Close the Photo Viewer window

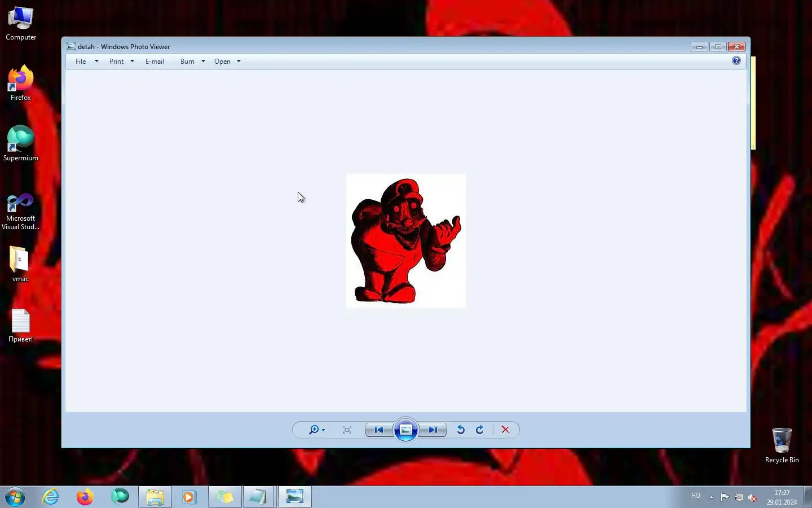(x=736, y=47)
